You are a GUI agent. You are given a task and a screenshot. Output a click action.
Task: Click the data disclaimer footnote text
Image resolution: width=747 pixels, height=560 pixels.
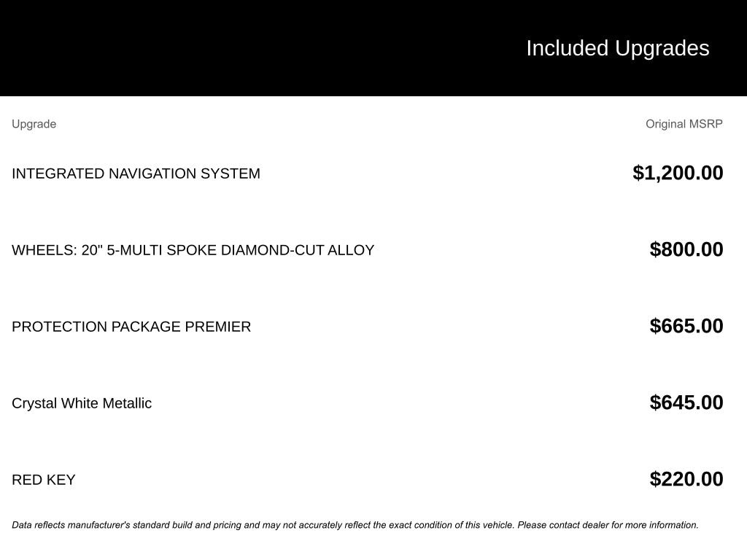coord(355,525)
